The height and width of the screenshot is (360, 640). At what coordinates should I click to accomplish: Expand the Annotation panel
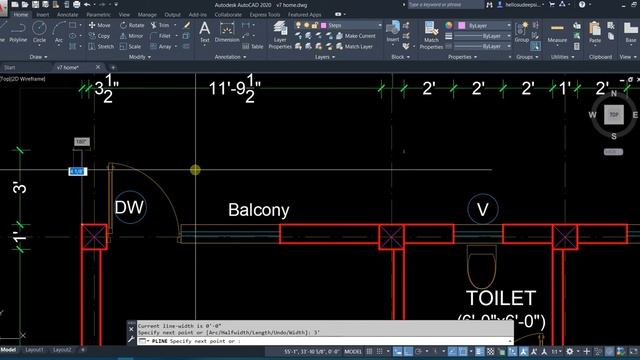(230, 57)
